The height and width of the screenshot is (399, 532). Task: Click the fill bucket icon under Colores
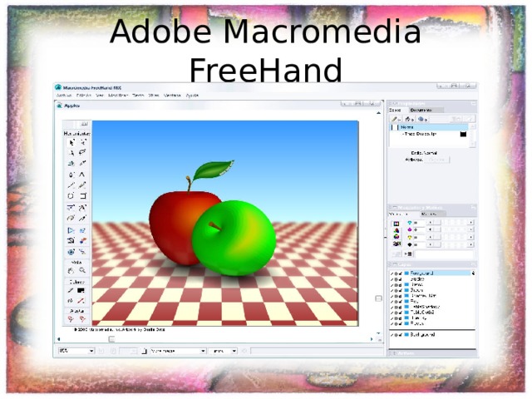[x=71, y=301]
